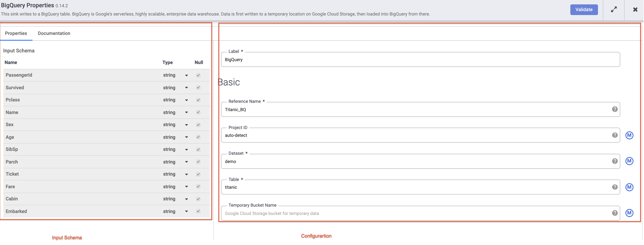Select the PassengerId schema field name
644x245 pixels.
pos(19,75)
